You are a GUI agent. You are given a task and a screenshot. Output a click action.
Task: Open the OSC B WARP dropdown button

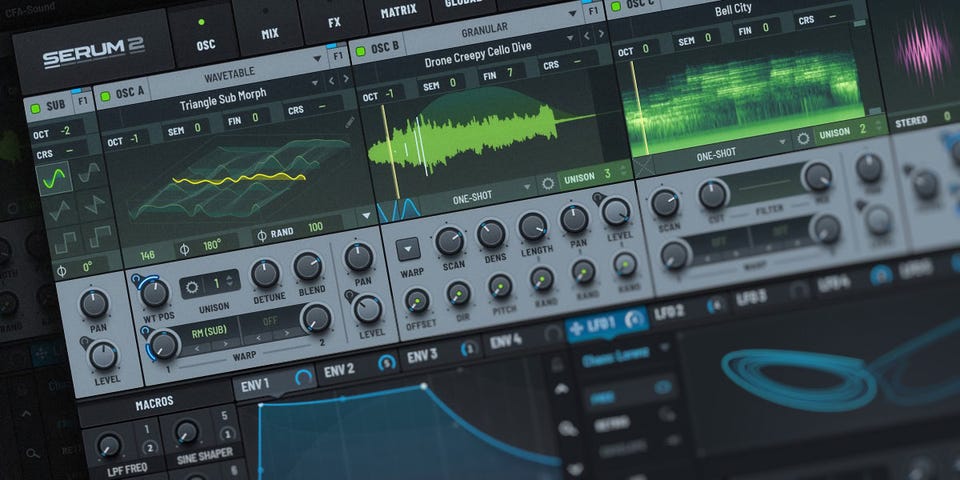408,249
